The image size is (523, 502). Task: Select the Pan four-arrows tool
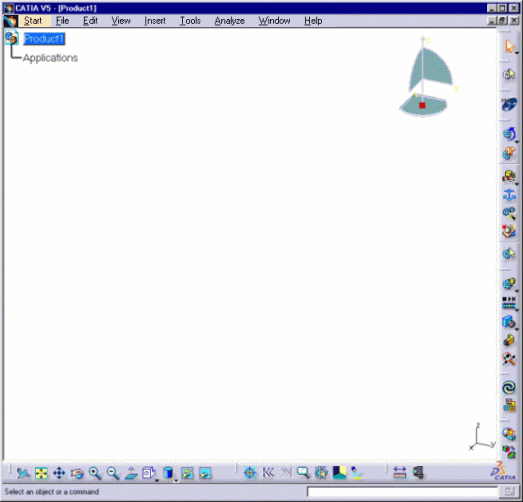[59, 473]
